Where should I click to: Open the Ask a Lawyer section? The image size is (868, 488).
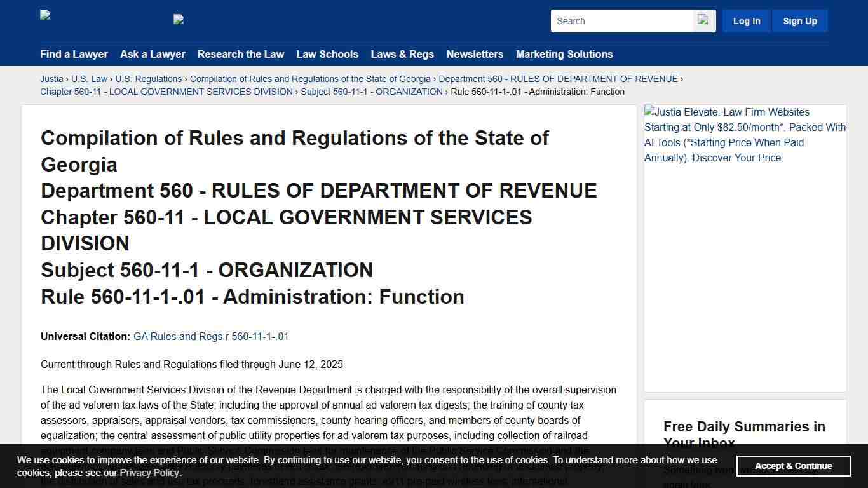click(x=153, y=54)
